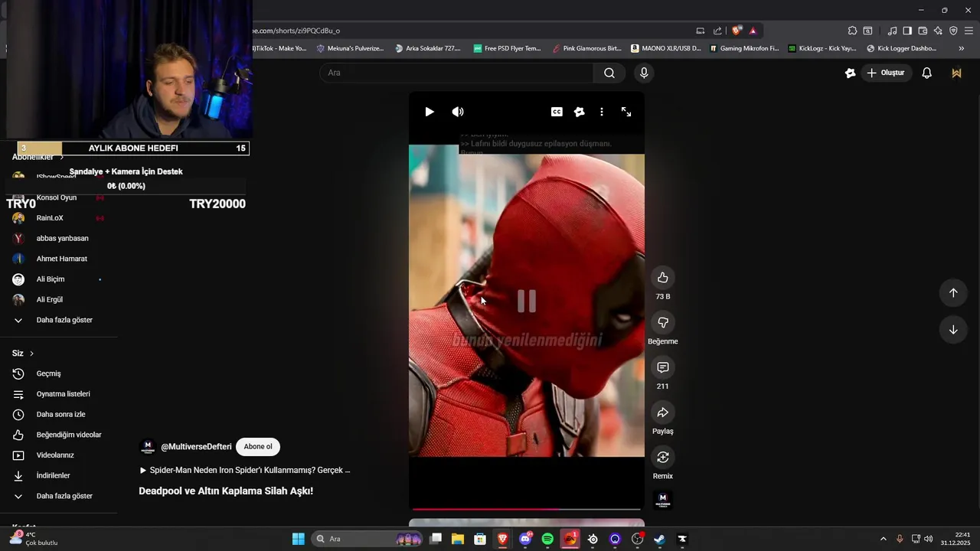Show hidden system tray icons chevron

coord(883,539)
